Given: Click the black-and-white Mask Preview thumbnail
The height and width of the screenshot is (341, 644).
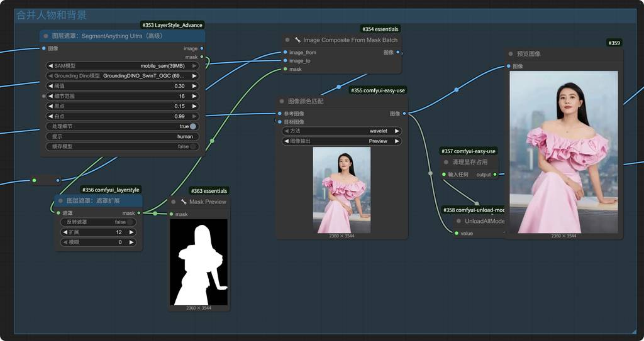Looking at the screenshot, I should coord(199,263).
